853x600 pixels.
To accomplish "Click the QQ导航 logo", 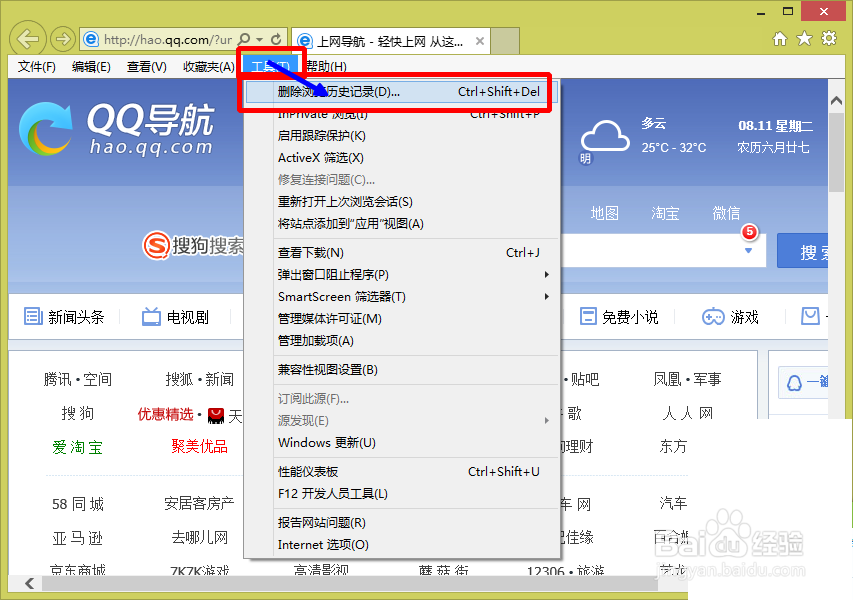I will click(x=117, y=129).
